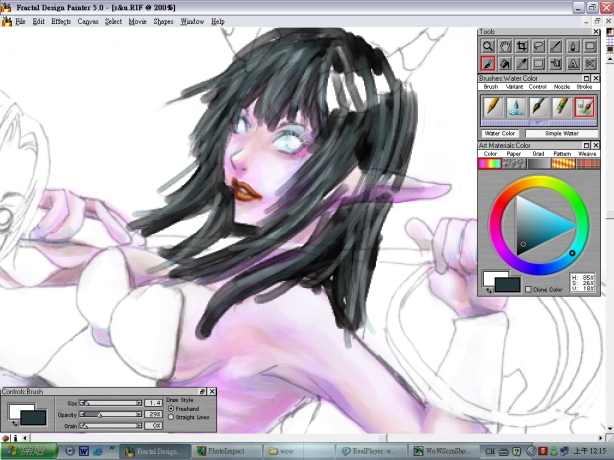Select the Text tool with letter A

[573, 63]
